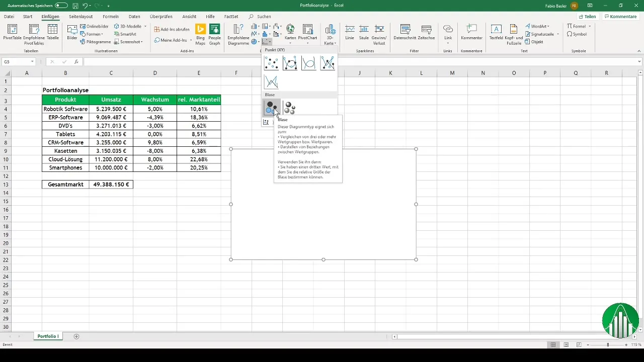This screenshot has height=362, width=644.
Task: Open Empfohlene Diagramme
Action: coord(238,34)
